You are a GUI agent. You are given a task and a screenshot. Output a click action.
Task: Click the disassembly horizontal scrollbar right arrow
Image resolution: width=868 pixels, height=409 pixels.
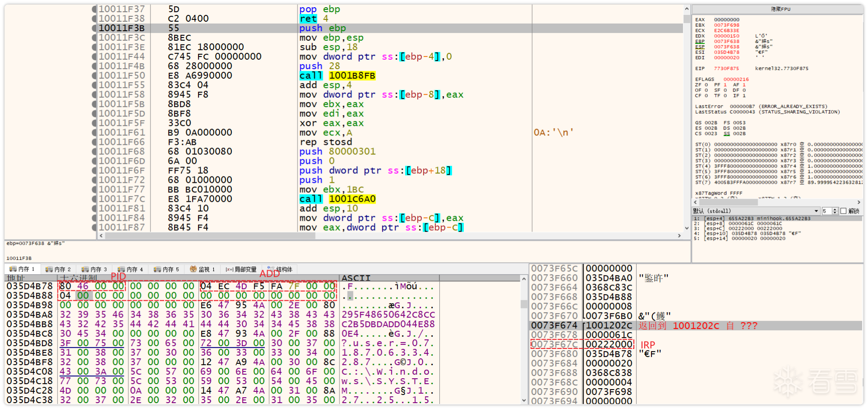click(679, 236)
